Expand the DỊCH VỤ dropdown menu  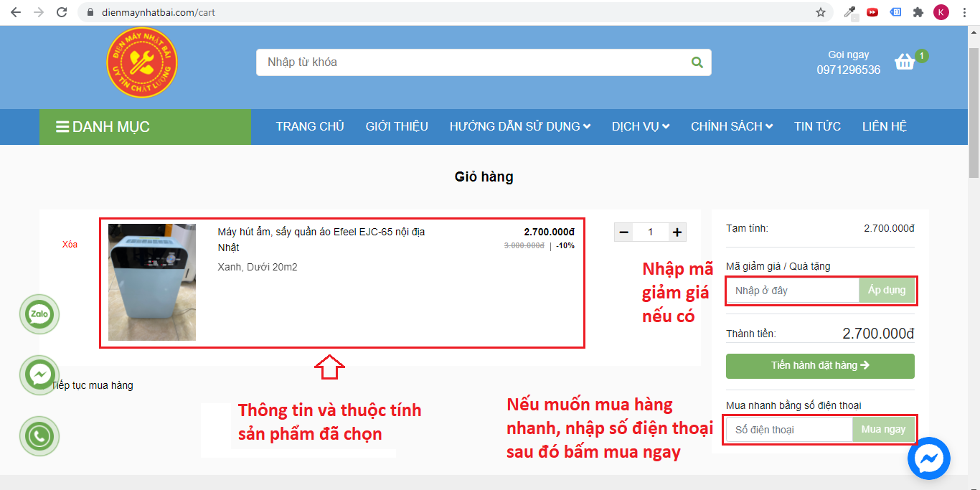coord(640,126)
